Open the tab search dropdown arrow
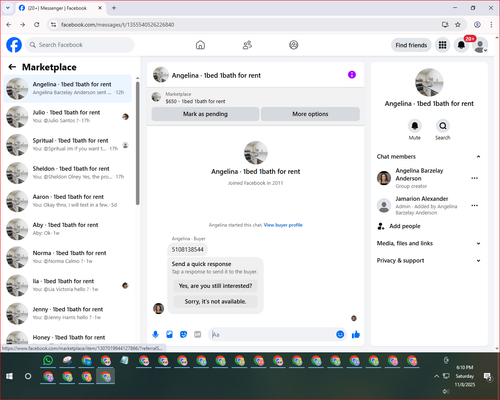This screenshot has height=400, width=500. pyautogui.click(x=8, y=8)
